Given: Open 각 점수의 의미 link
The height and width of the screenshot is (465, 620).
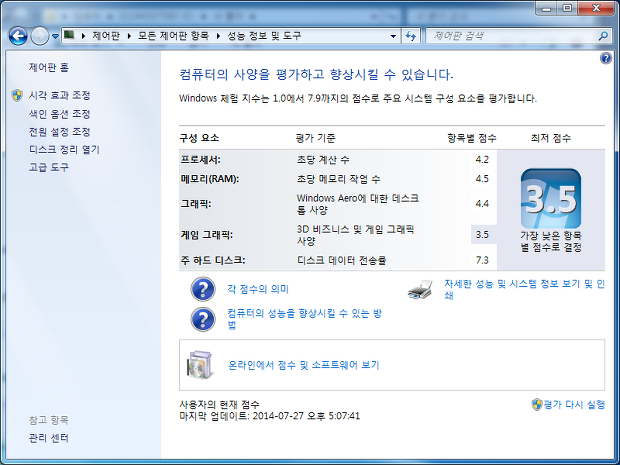Looking at the screenshot, I should [258, 289].
